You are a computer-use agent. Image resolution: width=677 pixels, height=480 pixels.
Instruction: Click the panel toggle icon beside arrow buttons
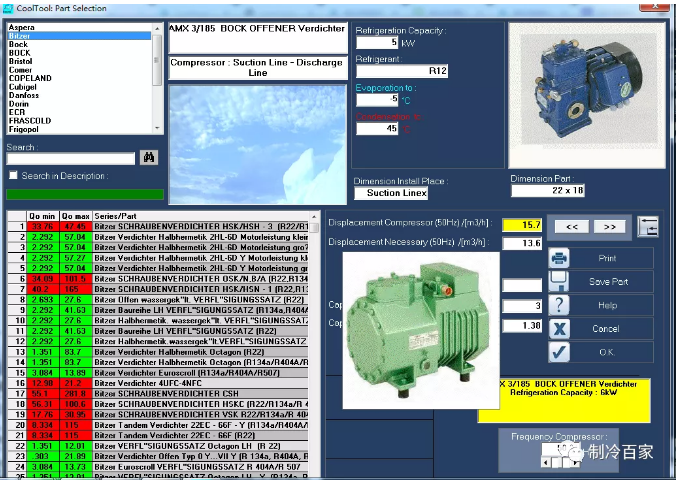648,227
